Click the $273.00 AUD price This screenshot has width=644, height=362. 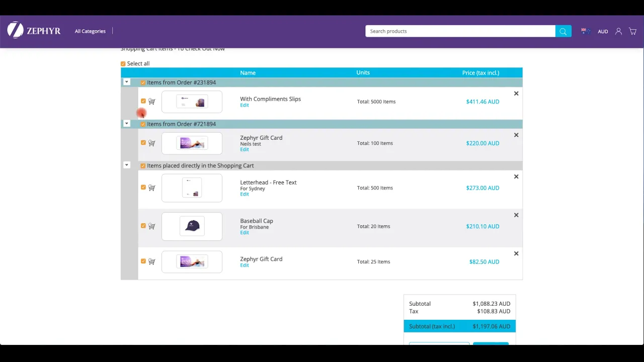482,188
